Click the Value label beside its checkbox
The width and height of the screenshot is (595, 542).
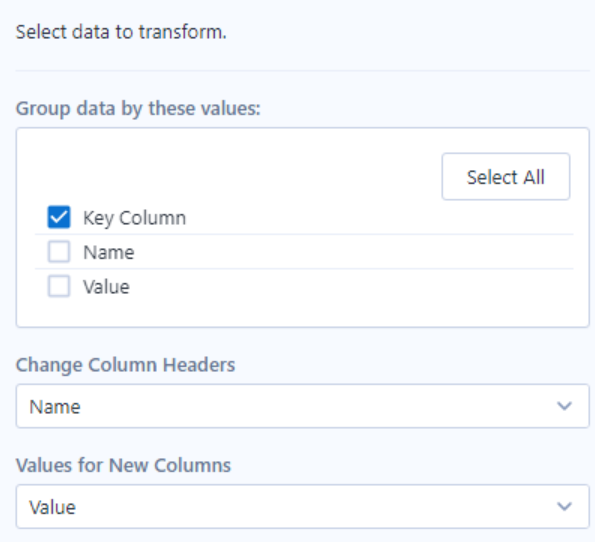[106, 287]
